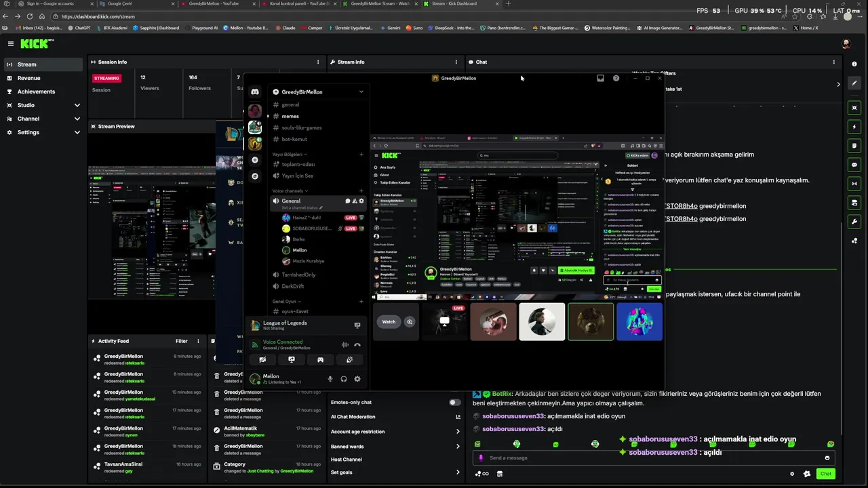Click live stream thumbnail tile in Discord call
The width and height of the screenshot is (868, 488).
(x=444, y=322)
